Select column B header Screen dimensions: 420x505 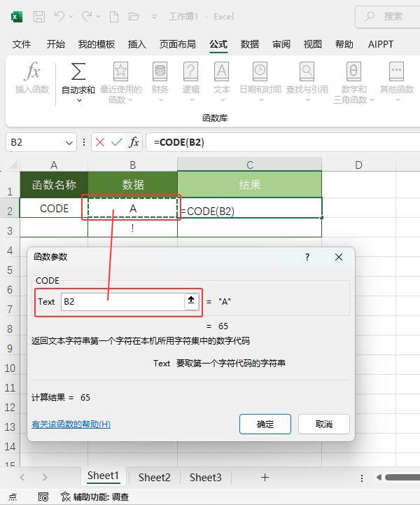tap(132, 165)
